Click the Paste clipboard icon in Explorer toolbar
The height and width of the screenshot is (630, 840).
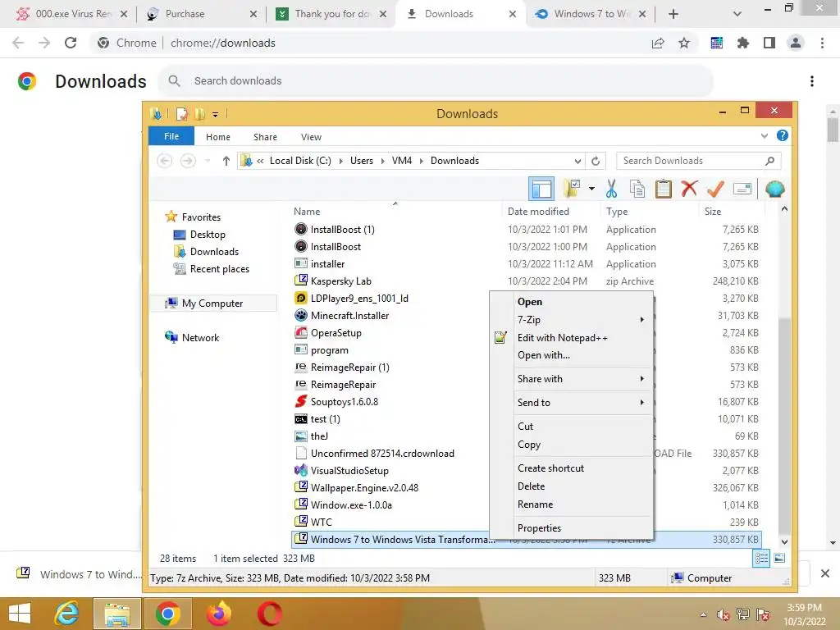pyautogui.click(x=663, y=189)
